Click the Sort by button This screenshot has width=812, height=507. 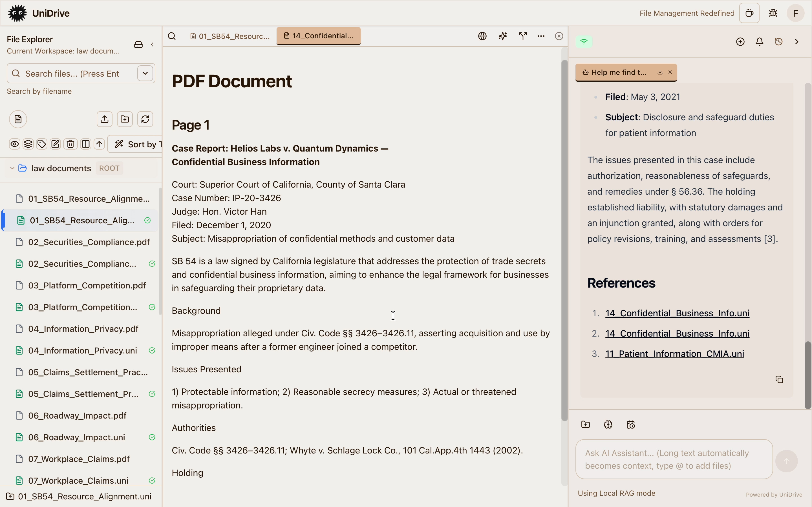pyautogui.click(x=138, y=144)
